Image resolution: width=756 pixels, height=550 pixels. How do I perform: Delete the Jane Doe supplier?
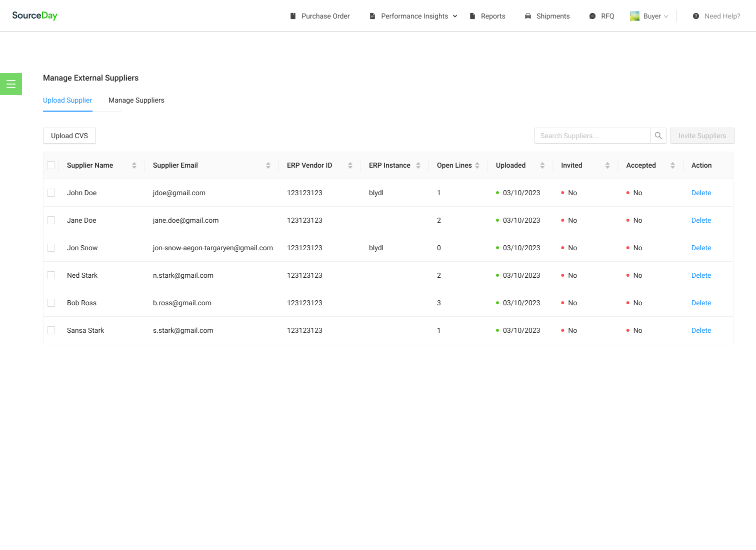[x=701, y=220]
